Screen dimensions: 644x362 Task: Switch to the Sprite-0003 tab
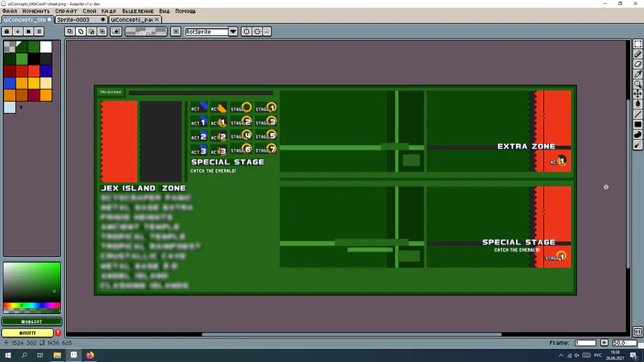pyautogui.click(x=80, y=19)
